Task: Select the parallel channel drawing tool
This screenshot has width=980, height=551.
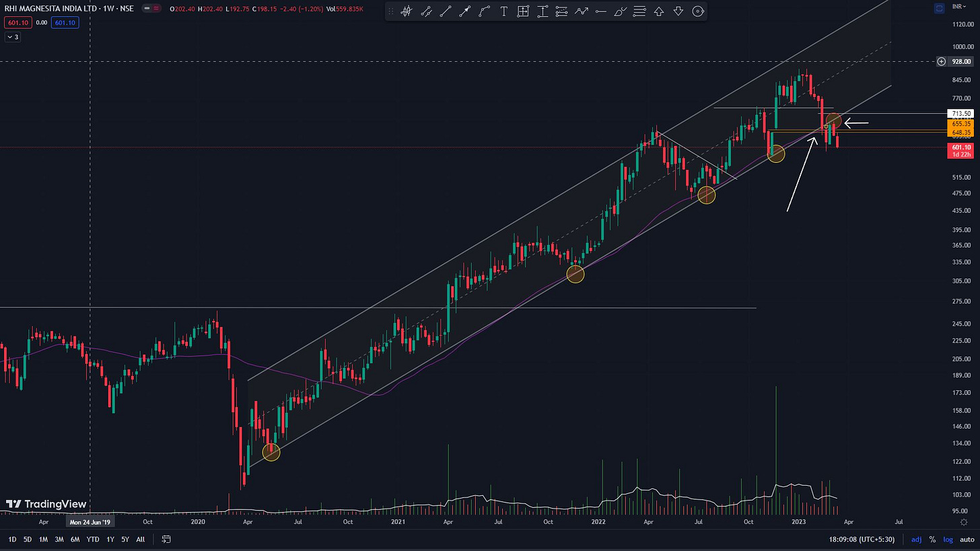Action: coord(426,11)
